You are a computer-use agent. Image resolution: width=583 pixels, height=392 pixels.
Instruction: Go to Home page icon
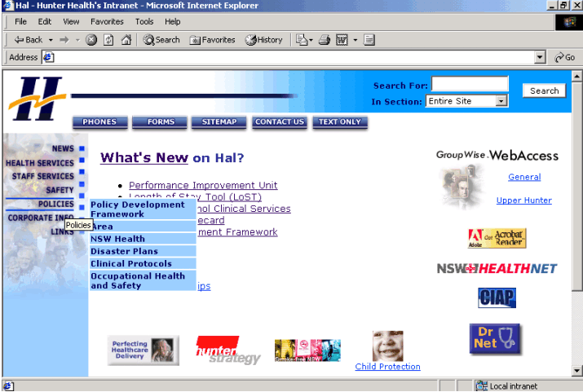point(126,40)
